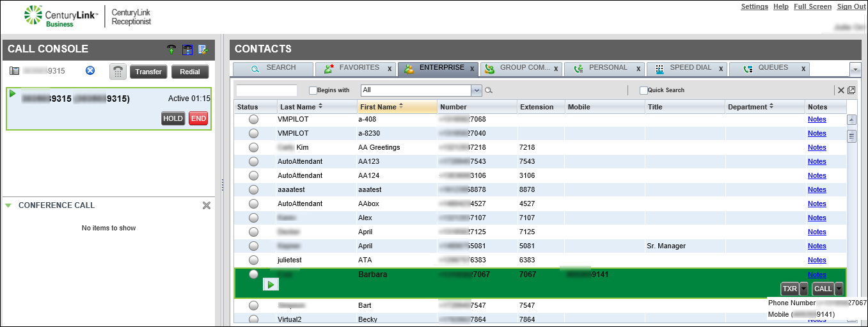Click the green play button in Barbara's row
Viewport: 868px width, 327px height.
click(271, 284)
